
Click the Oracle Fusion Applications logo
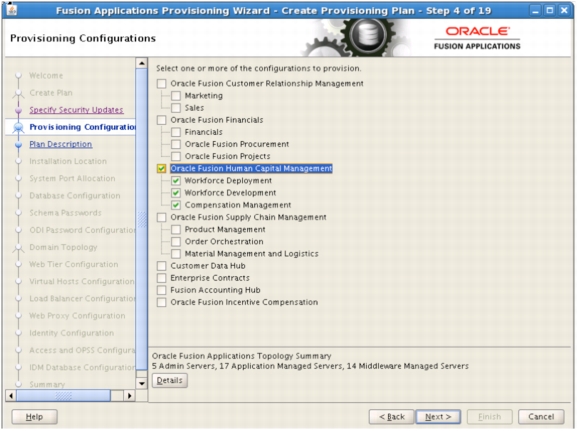(x=477, y=38)
